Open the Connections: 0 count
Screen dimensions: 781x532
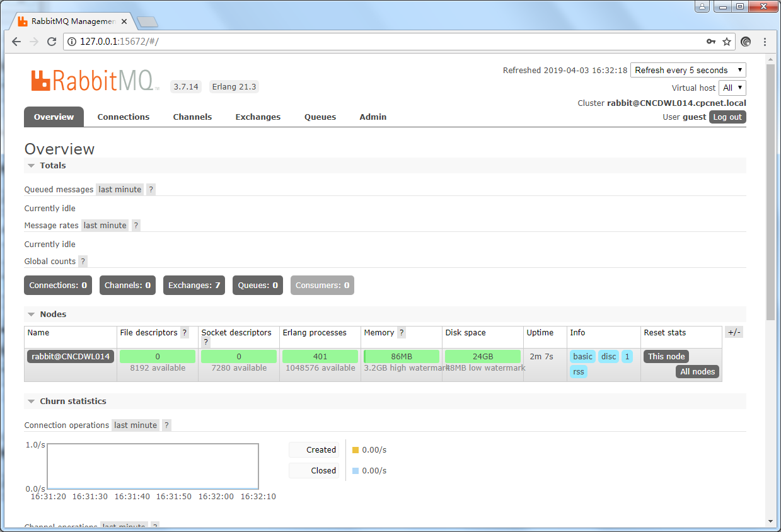(58, 285)
